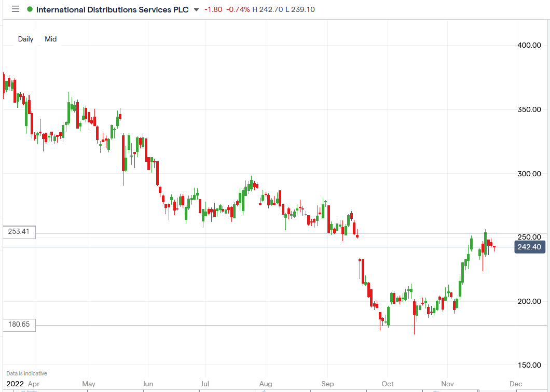Click the 2022 year label
This screenshot has height=392, width=550.
pyautogui.click(x=15, y=384)
